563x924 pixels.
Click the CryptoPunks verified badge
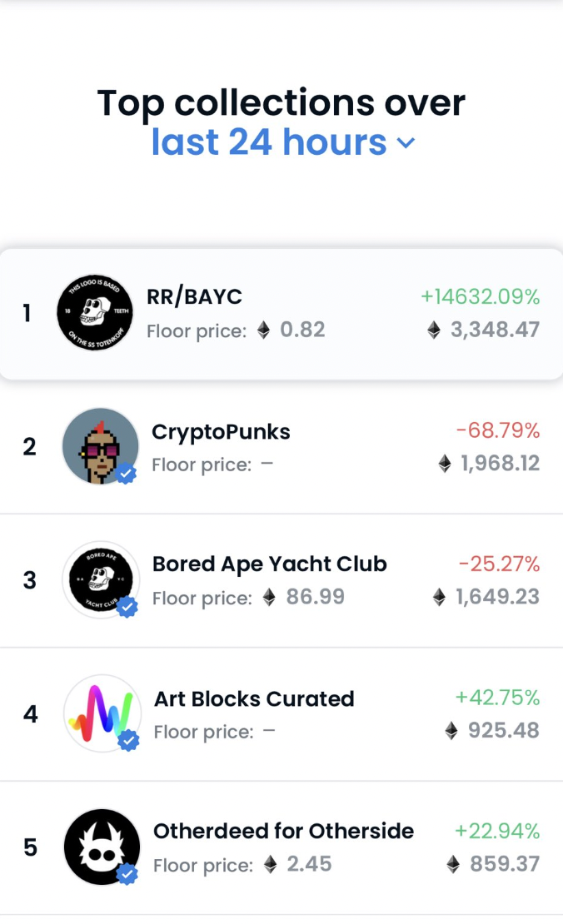click(126, 473)
